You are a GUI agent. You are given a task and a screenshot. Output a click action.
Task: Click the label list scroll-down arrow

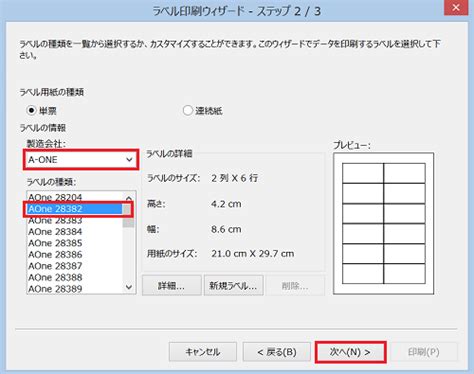129,287
